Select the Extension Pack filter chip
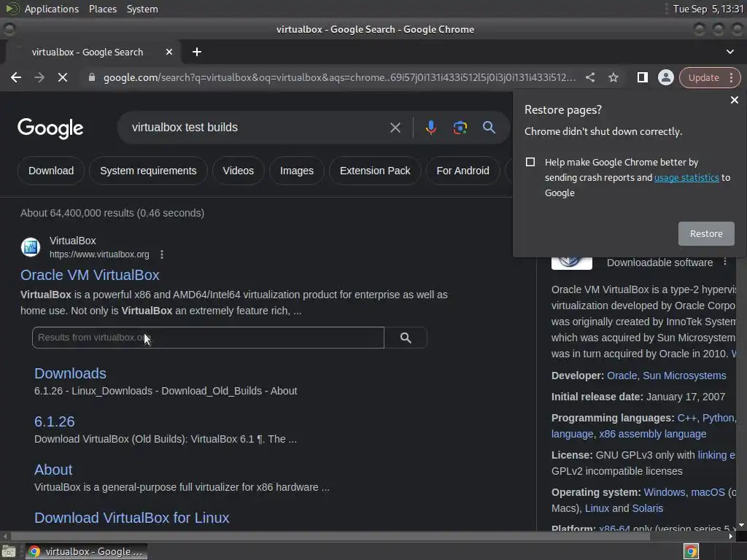This screenshot has width=747, height=560. pyautogui.click(x=375, y=171)
